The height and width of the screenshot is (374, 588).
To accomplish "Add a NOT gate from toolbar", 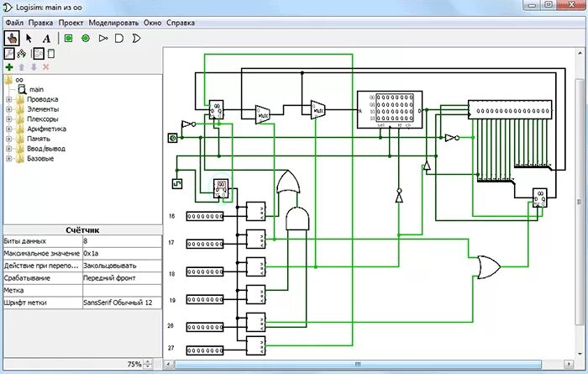I will pyautogui.click(x=103, y=39).
